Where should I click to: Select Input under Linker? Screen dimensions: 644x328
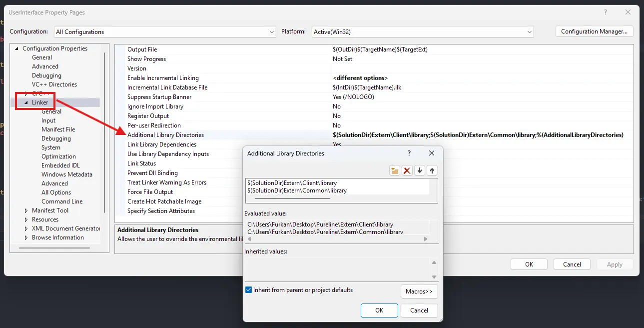pos(48,120)
